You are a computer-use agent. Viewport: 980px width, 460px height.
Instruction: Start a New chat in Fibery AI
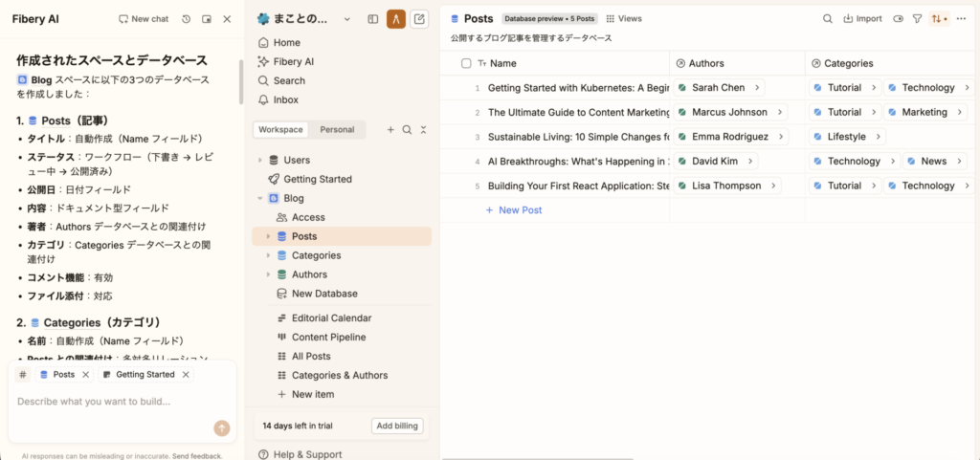[144, 19]
